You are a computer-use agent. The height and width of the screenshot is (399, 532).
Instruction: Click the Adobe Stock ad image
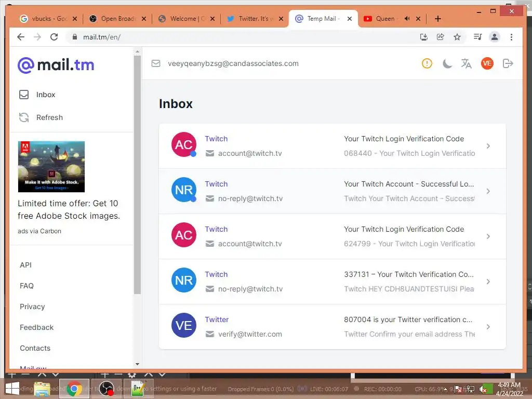tap(51, 167)
